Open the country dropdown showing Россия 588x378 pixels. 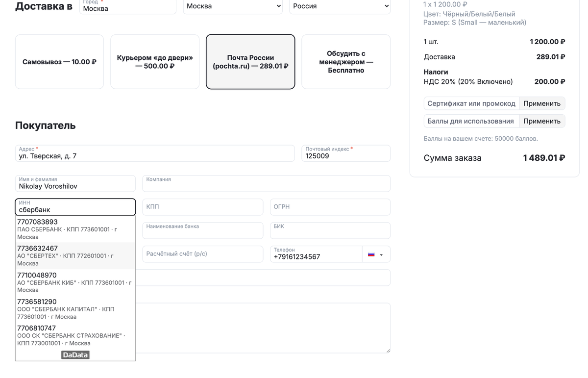pos(340,6)
